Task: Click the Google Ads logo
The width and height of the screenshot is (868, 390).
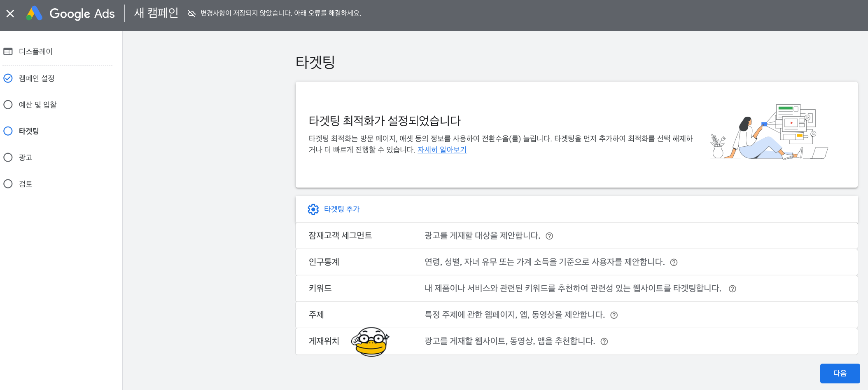Action: click(71, 13)
